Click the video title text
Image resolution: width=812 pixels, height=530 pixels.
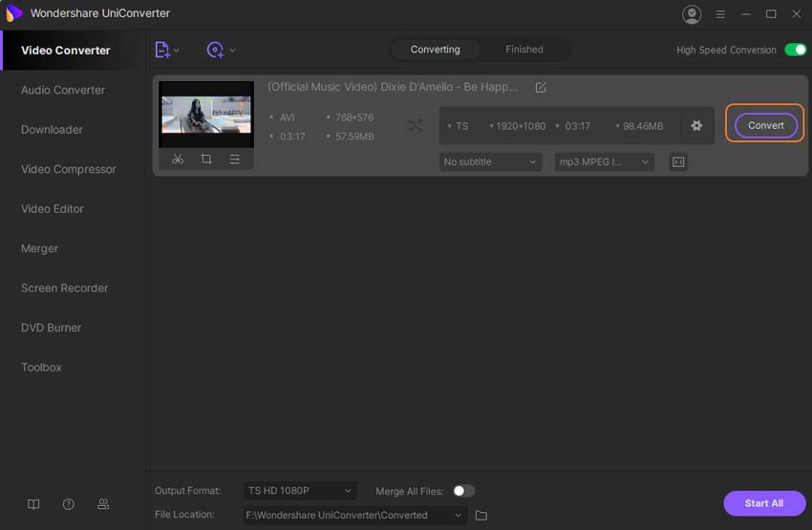(393, 87)
